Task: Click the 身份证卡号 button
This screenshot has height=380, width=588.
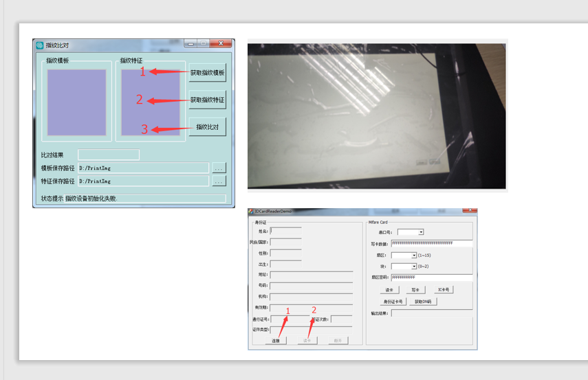Action: [393, 302]
